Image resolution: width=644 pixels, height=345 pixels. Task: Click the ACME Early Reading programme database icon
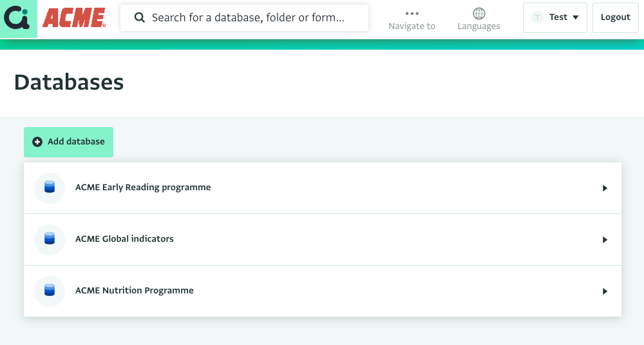pyautogui.click(x=50, y=188)
